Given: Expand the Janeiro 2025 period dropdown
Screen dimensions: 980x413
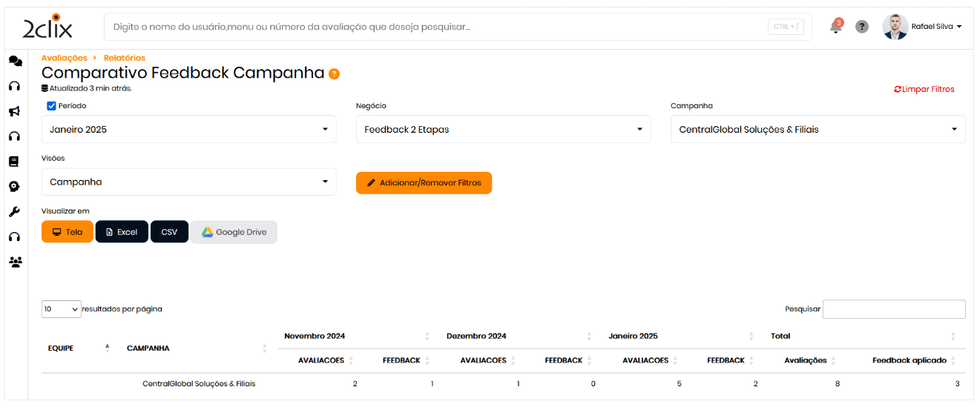Looking at the screenshot, I should point(188,129).
